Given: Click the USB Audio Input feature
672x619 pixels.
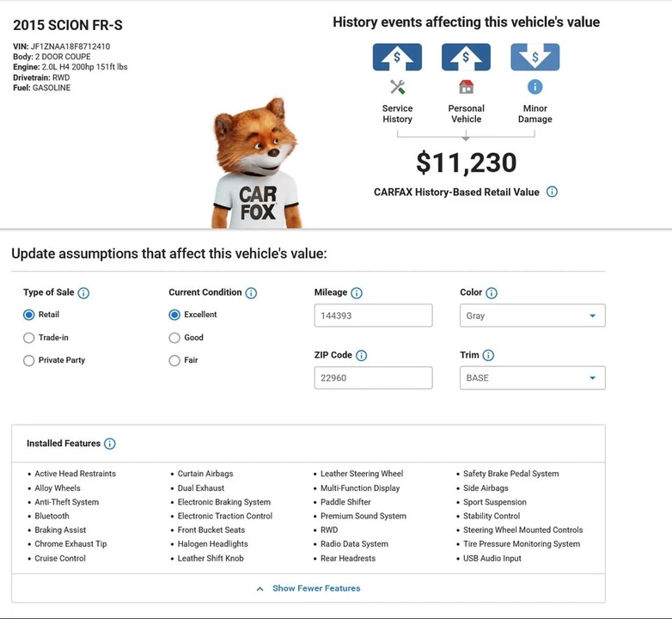Looking at the screenshot, I should click(492, 558).
